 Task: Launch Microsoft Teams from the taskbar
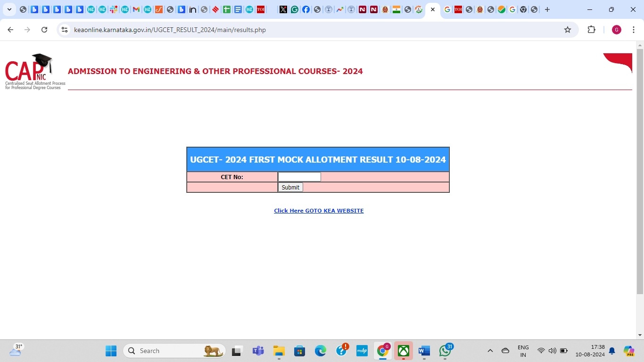[258, 351]
